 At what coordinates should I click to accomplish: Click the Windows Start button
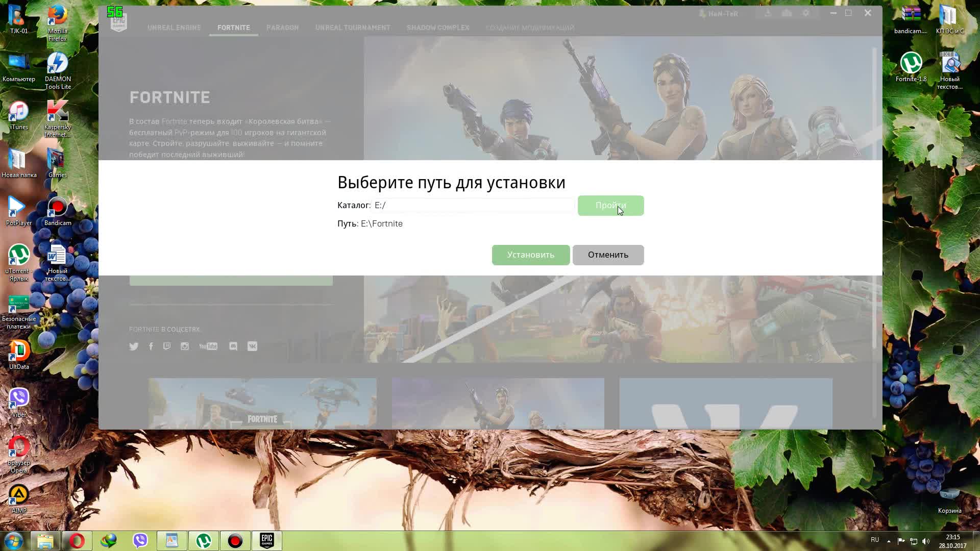pyautogui.click(x=14, y=540)
